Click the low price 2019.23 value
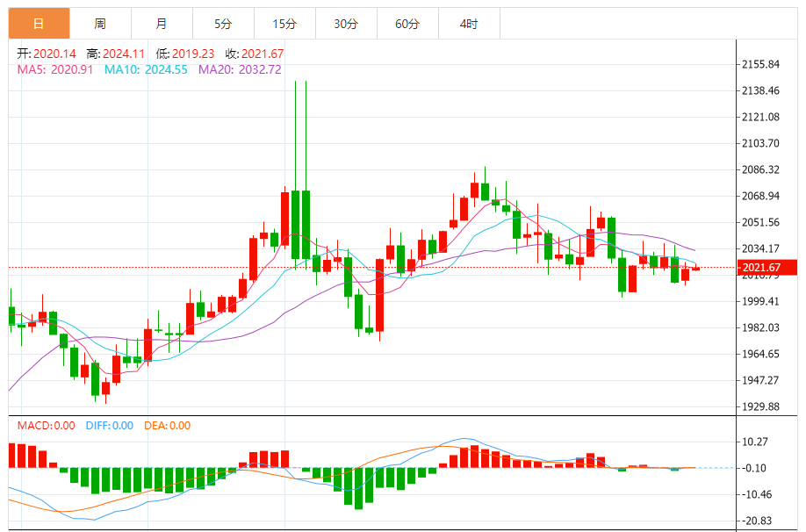 pos(193,54)
